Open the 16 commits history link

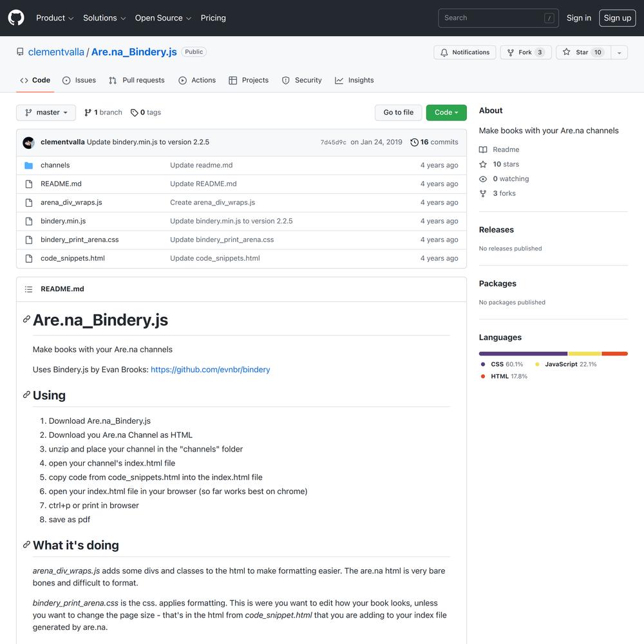(435, 142)
